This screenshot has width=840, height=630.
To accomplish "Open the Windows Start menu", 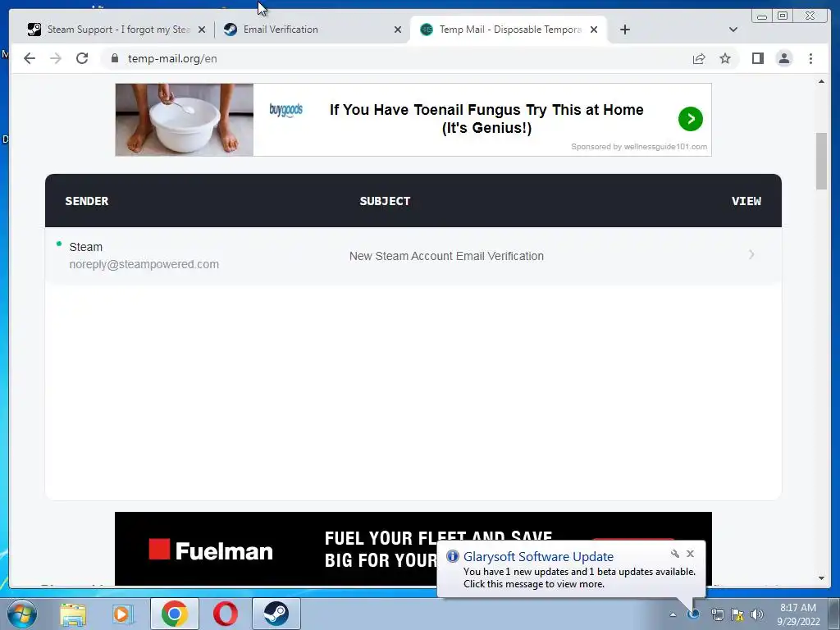I will (x=22, y=614).
